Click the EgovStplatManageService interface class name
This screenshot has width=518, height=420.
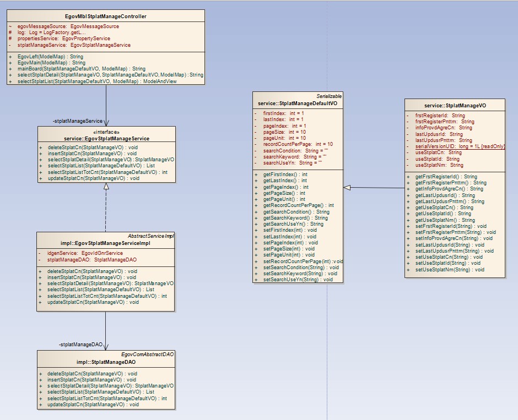(106, 139)
